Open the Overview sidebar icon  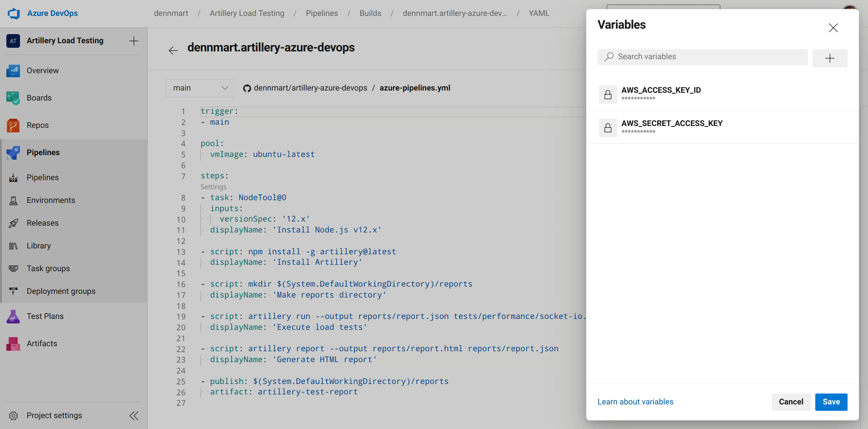pos(13,71)
